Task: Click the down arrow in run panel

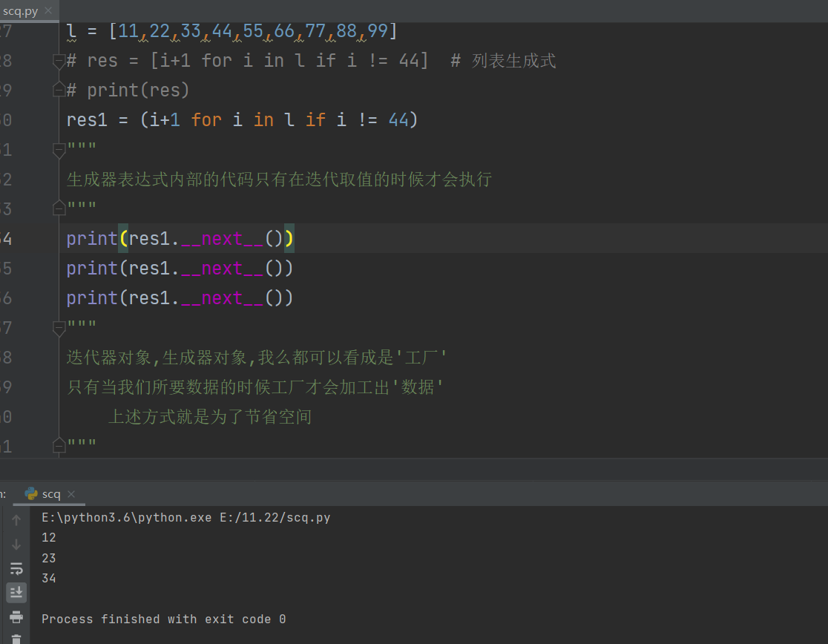Action: click(16, 545)
